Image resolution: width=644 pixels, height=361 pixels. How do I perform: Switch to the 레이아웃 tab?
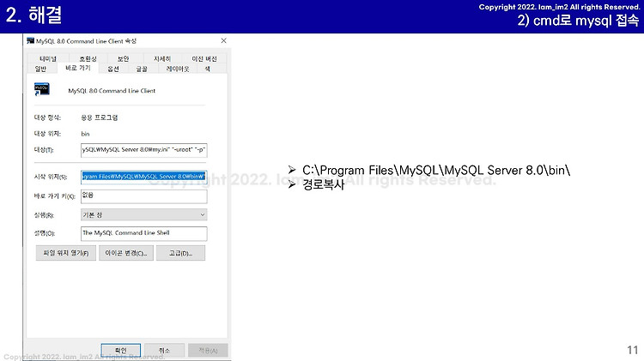point(178,69)
